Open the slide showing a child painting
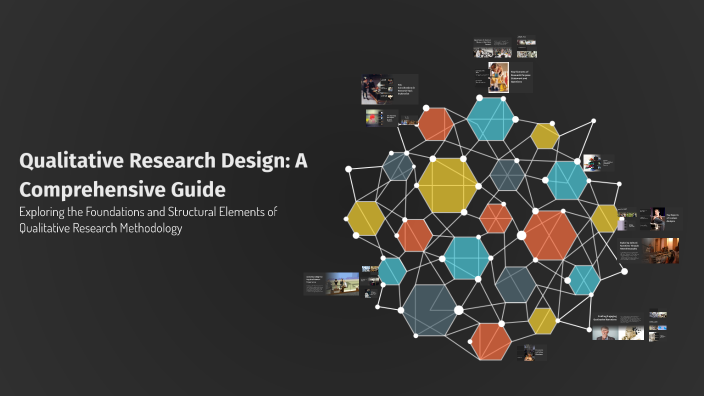The image size is (704, 396). (x=503, y=78)
